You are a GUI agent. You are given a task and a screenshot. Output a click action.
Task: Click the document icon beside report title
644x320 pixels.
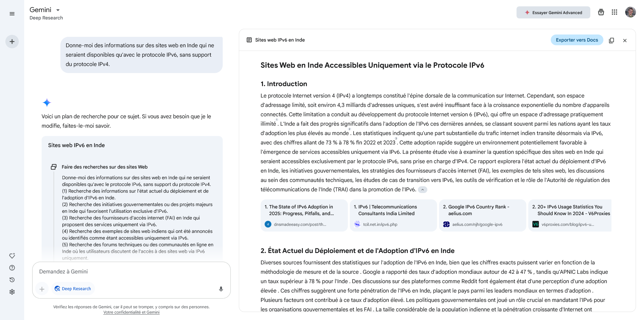tap(249, 40)
